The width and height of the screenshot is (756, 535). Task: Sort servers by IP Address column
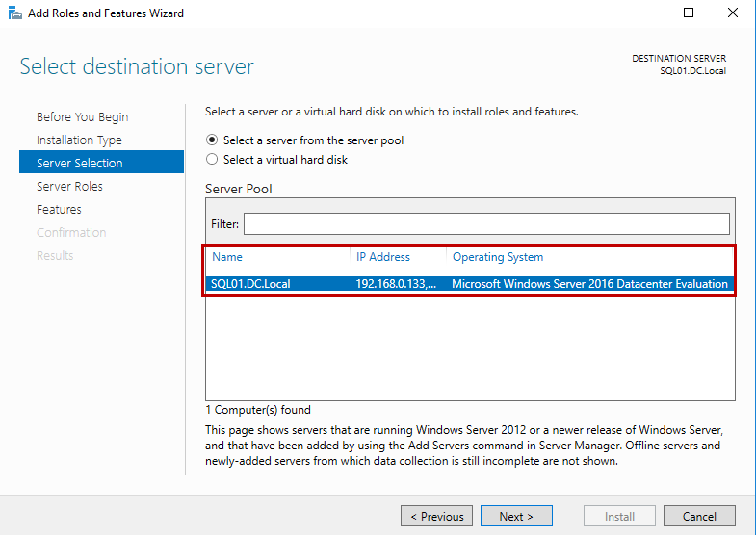pos(383,257)
